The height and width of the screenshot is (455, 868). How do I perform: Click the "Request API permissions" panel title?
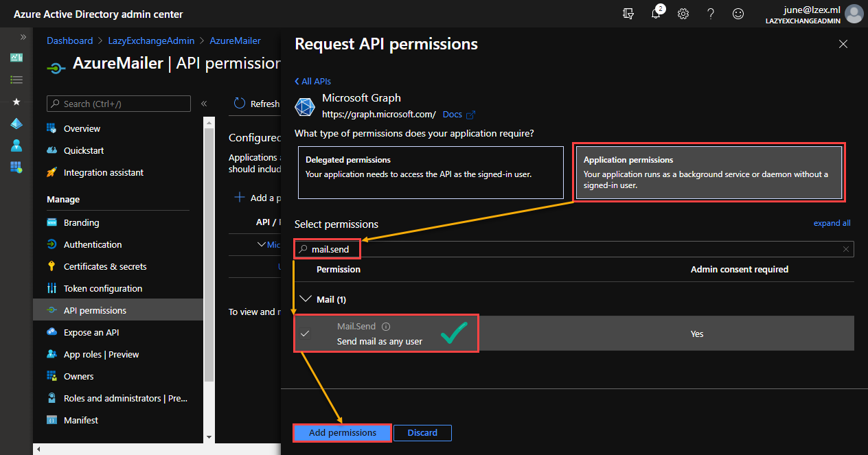386,44
